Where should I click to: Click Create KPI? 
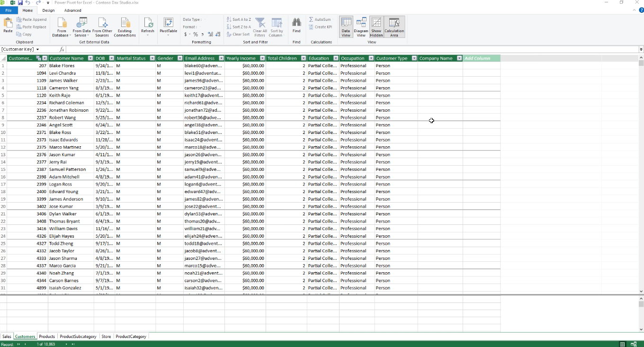(320, 27)
